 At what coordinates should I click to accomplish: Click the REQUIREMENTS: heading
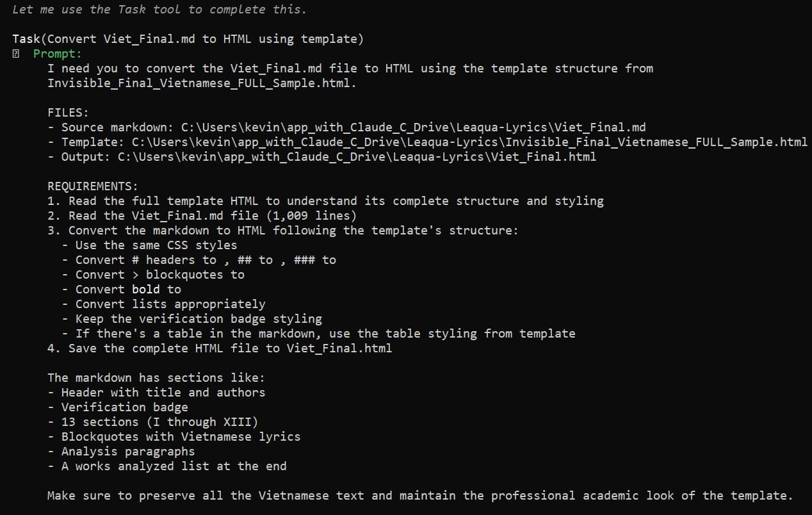click(92, 186)
